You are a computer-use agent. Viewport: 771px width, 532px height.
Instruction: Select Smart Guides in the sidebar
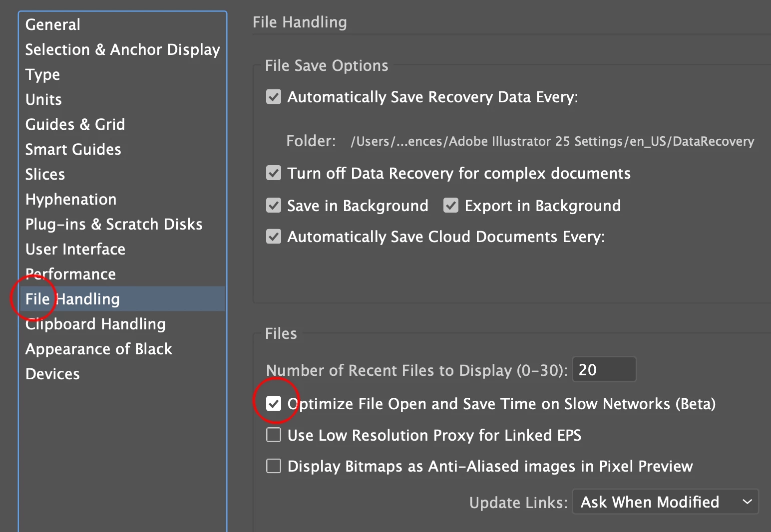(x=73, y=149)
